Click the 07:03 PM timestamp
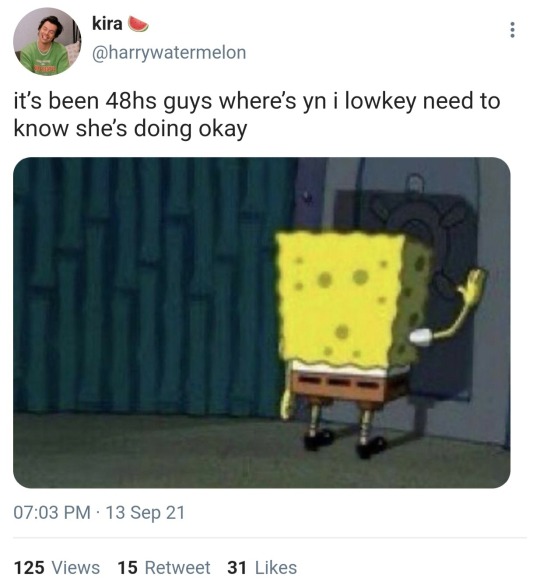 (52, 512)
